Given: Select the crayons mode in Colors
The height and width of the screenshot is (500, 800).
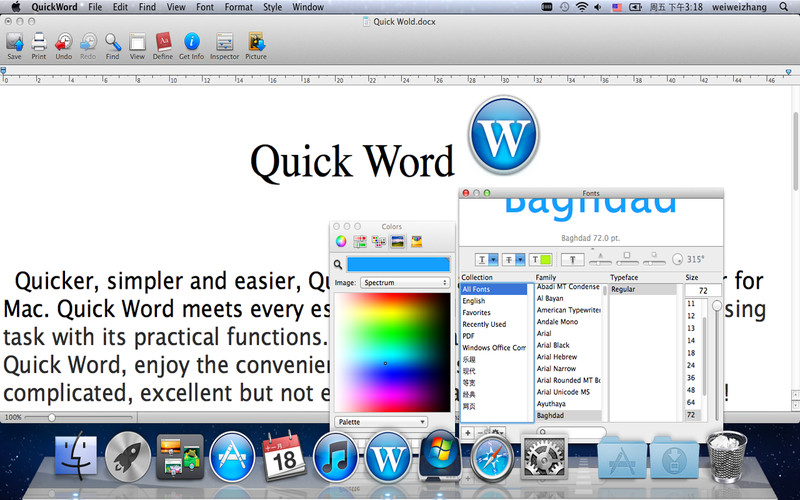Looking at the screenshot, I should pyautogui.click(x=417, y=241).
